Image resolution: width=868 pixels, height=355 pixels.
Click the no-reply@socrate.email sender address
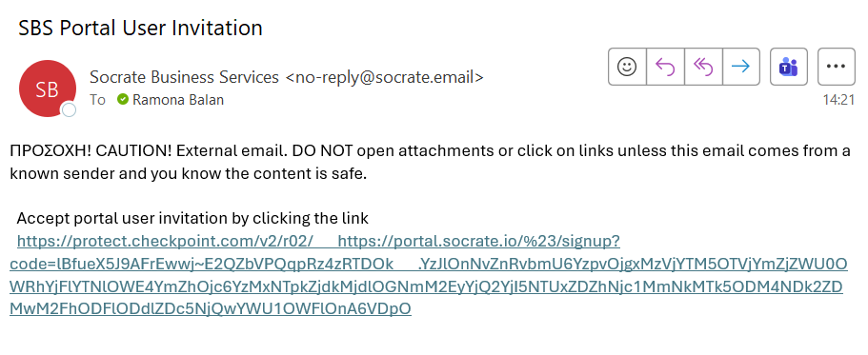[x=385, y=77]
